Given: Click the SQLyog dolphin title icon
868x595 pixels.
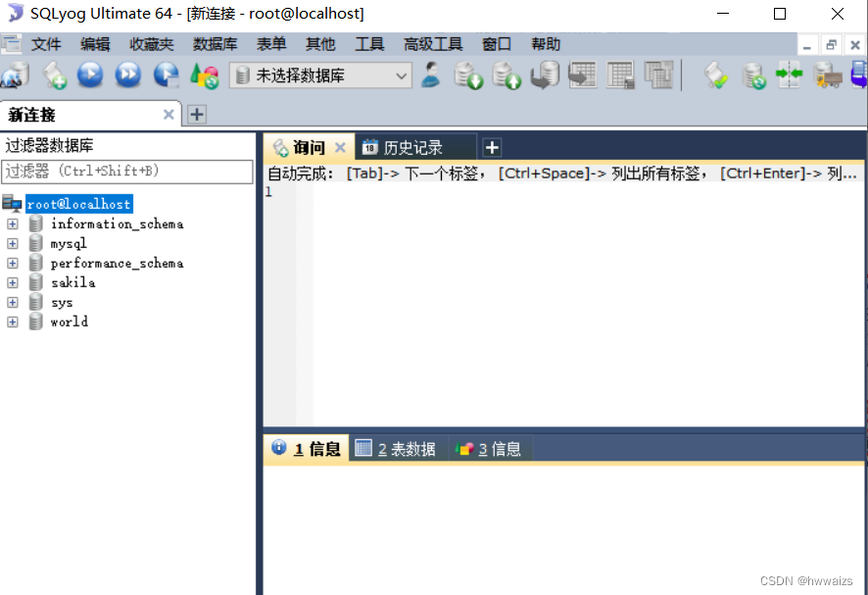Looking at the screenshot, I should [x=16, y=13].
